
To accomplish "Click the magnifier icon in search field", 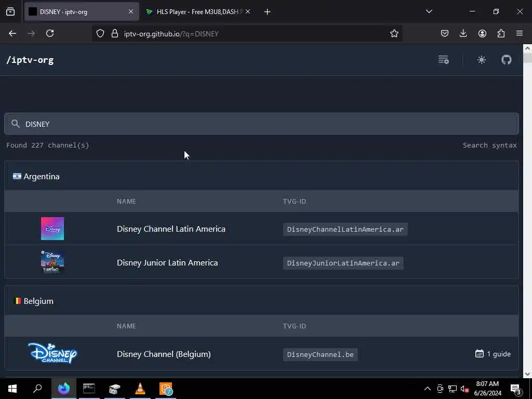I will pyautogui.click(x=15, y=124).
